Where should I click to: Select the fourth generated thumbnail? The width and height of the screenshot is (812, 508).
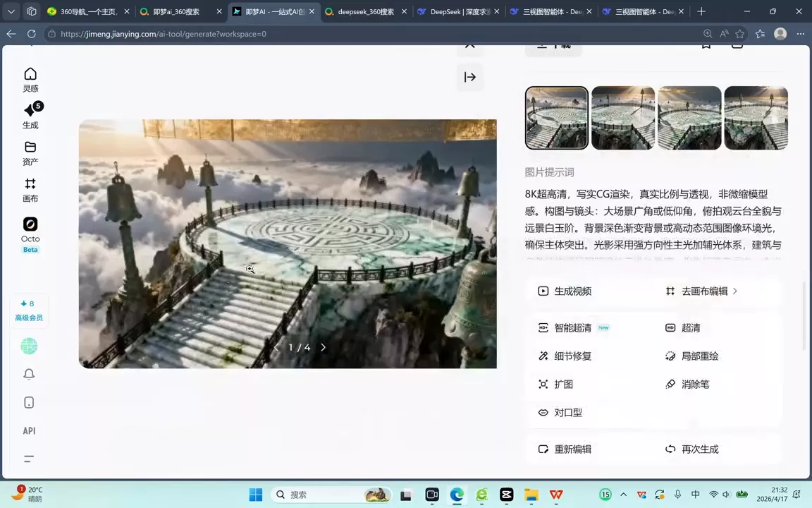point(756,118)
